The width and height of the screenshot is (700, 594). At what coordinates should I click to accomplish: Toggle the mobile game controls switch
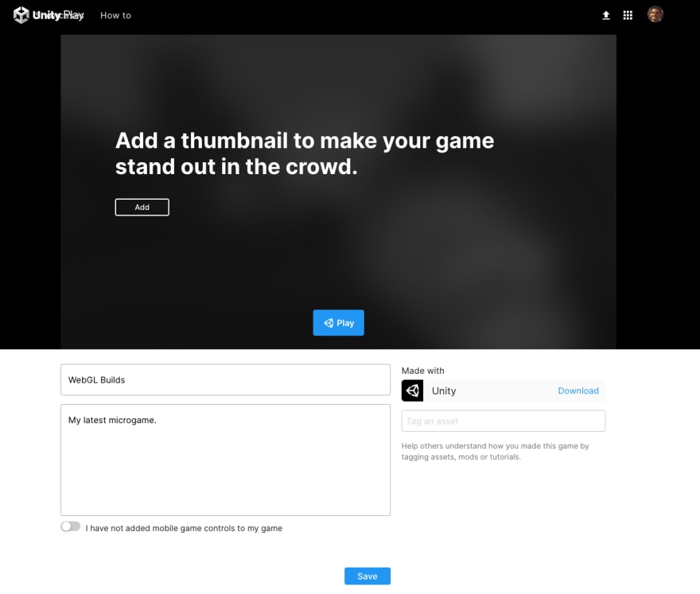[71, 526]
